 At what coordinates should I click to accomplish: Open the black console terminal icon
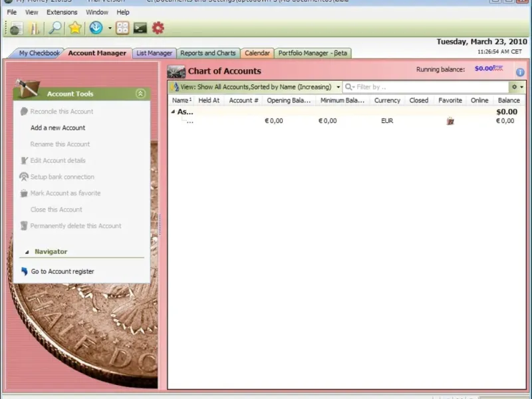140,28
